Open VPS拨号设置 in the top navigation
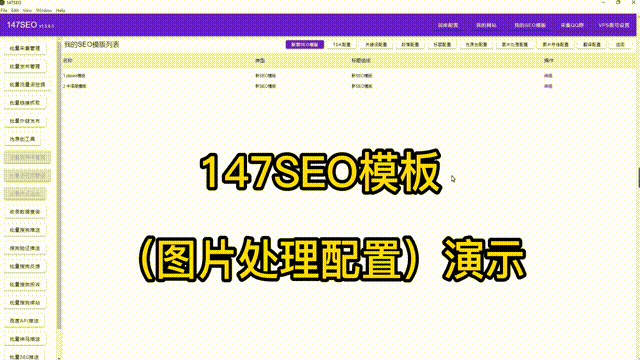The height and width of the screenshot is (360, 640). click(x=614, y=25)
